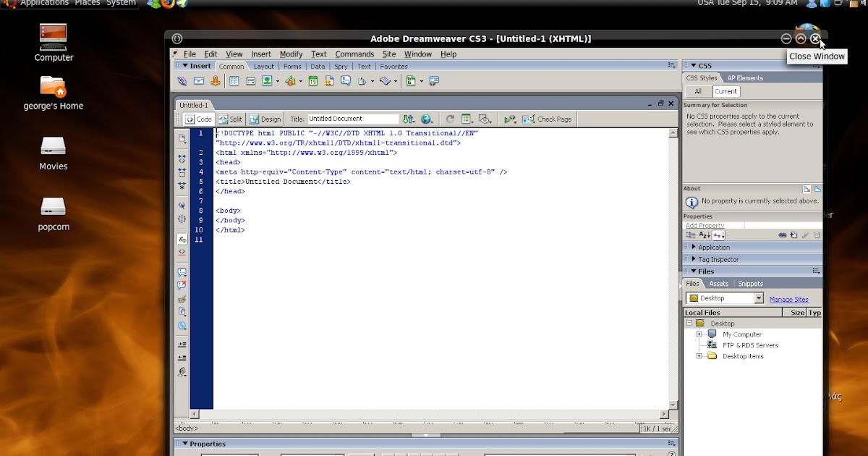Click Preview in Browser globe icon
Image resolution: width=868 pixels, height=456 pixels.
click(427, 119)
